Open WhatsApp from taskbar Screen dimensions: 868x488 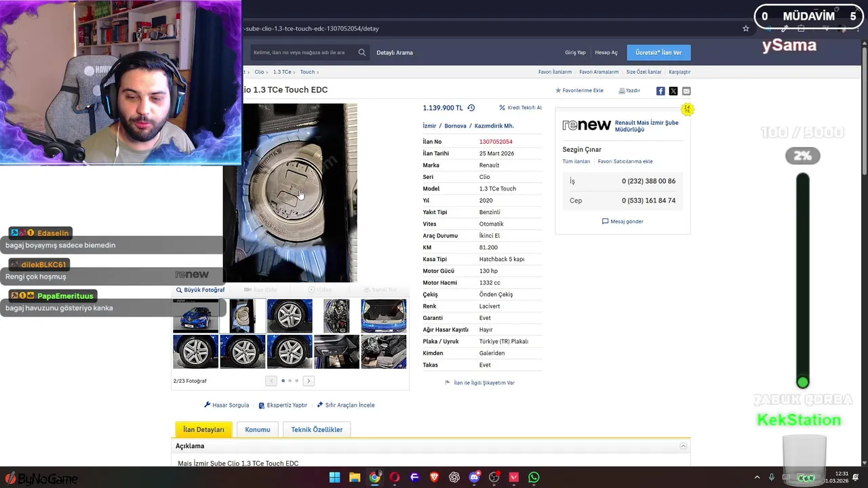(x=534, y=477)
